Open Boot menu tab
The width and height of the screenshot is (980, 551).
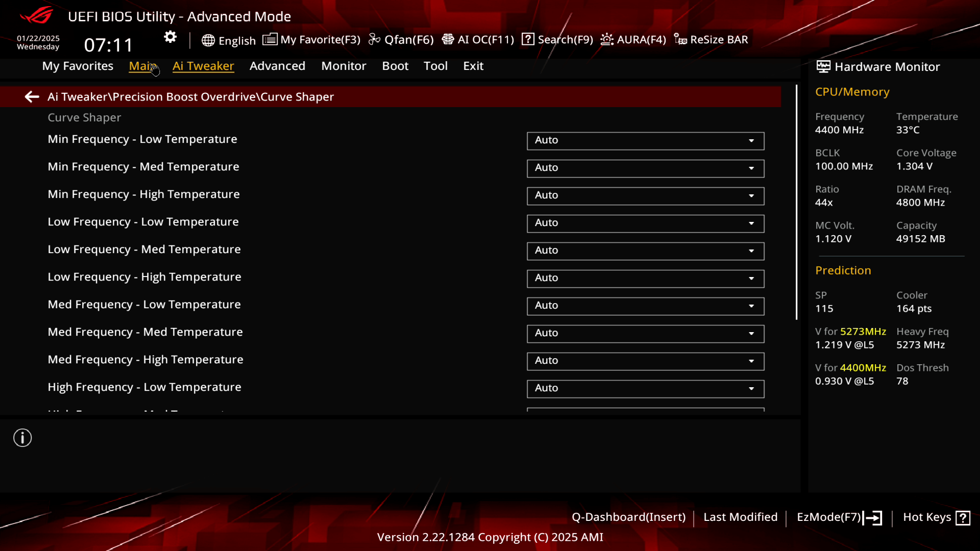click(395, 65)
